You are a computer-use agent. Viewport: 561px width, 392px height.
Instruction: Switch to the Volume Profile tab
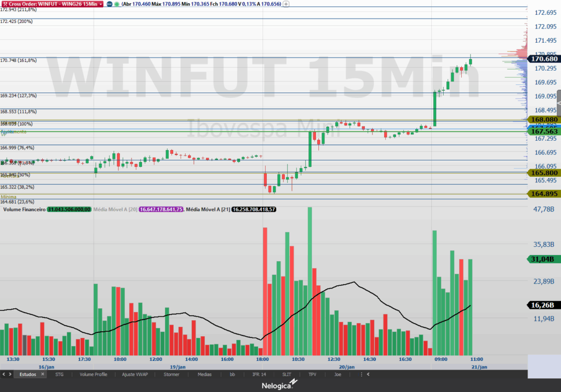tap(93, 374)
